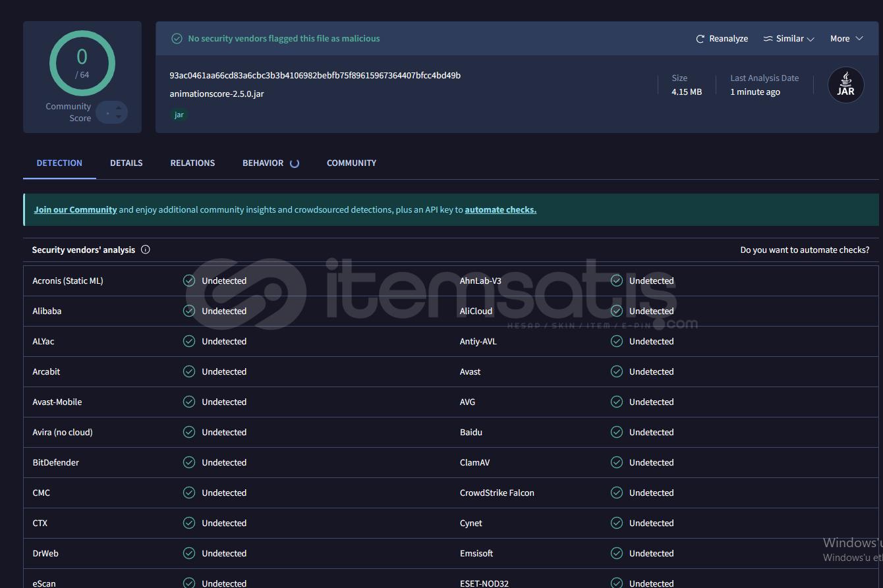Go to the Community tab
The width and height of the screenshot is (883, 588).
click(x=351, y=163)
